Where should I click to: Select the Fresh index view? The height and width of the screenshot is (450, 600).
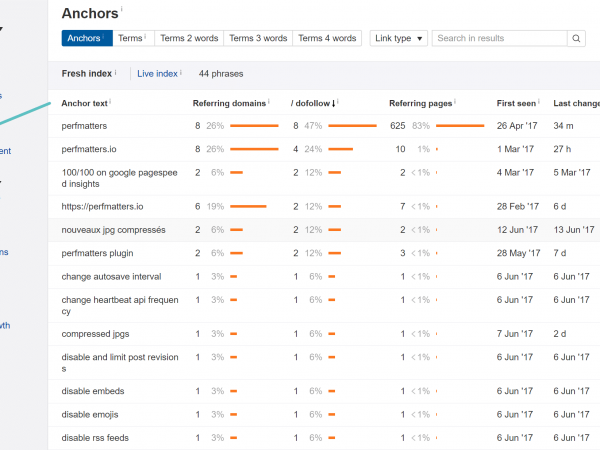[x=86, y=74]
